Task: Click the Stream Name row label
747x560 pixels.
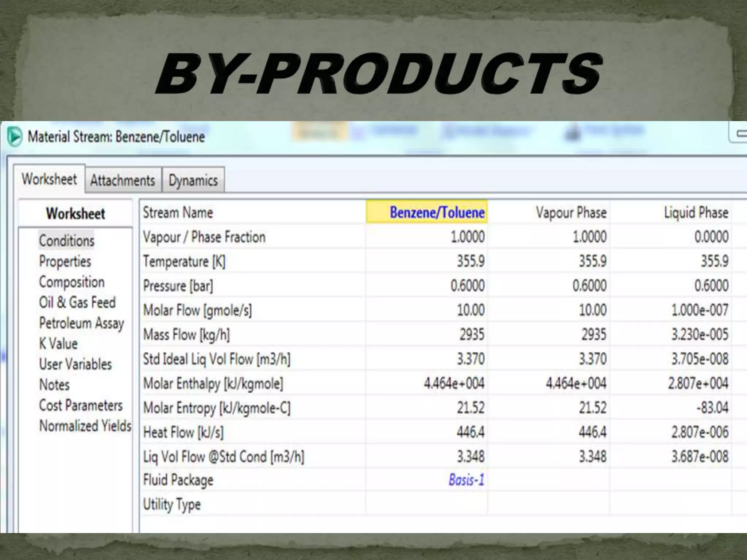Action: point(178,212)
